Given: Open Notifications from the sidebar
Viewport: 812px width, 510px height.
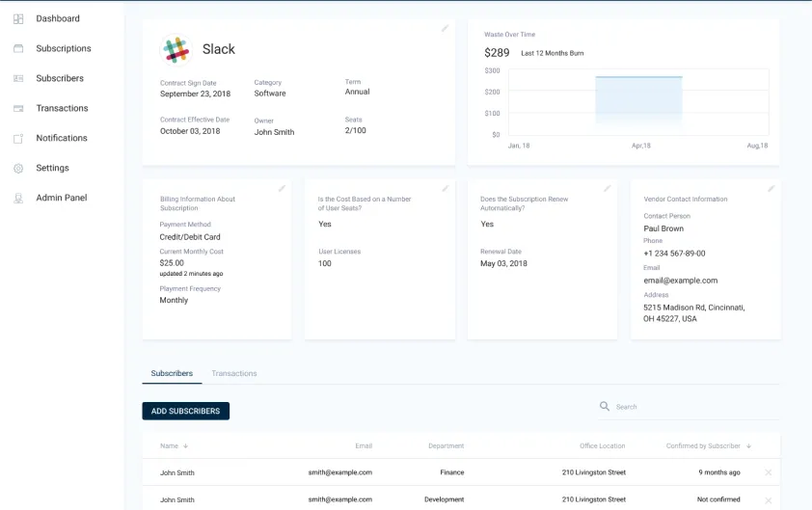Looking at the screenshot, I should [62, 138].
